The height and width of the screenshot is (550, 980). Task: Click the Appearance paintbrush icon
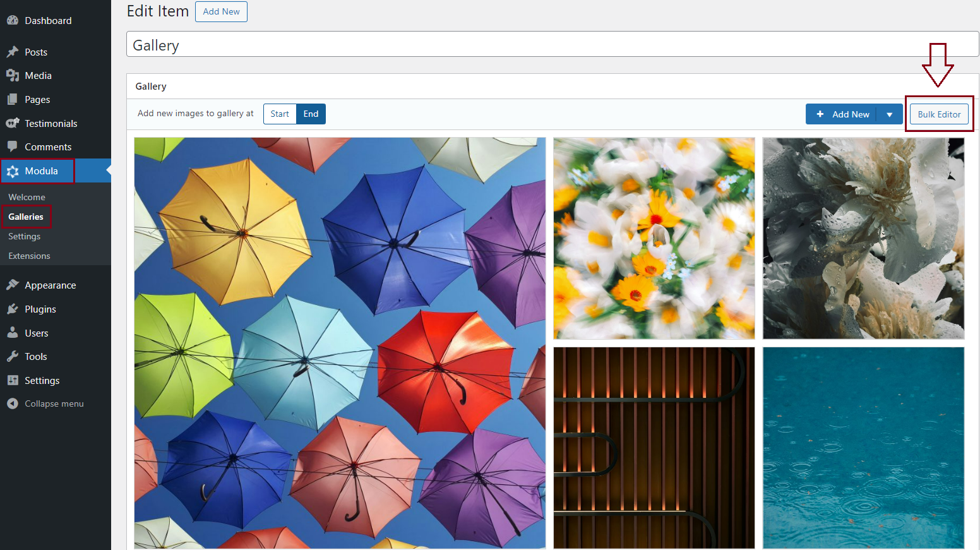(x=12, y=285)
